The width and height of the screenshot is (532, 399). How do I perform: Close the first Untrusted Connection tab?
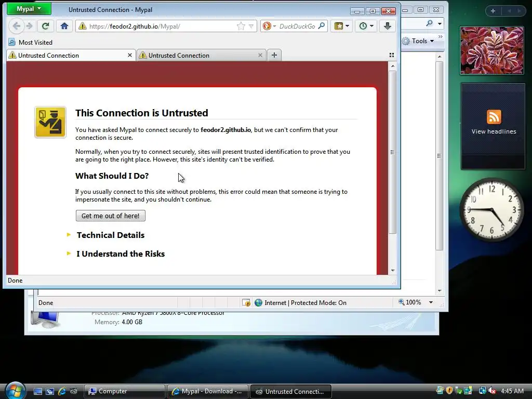tap(129, 55)
